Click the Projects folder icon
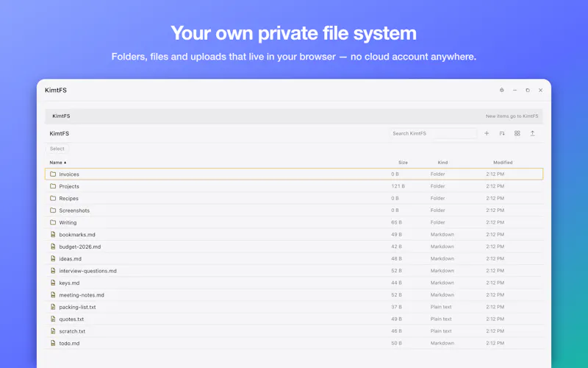Viewport: 588px width, 368px height. 53,186
